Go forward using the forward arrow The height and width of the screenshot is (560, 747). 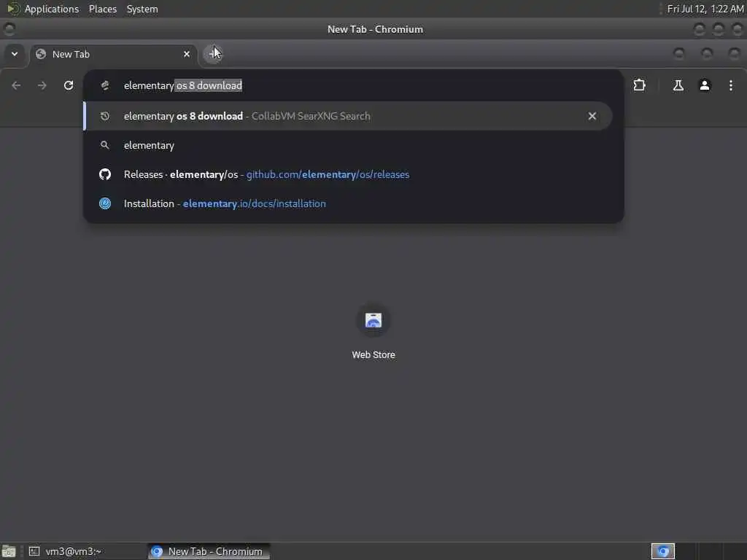coord(42,85)
